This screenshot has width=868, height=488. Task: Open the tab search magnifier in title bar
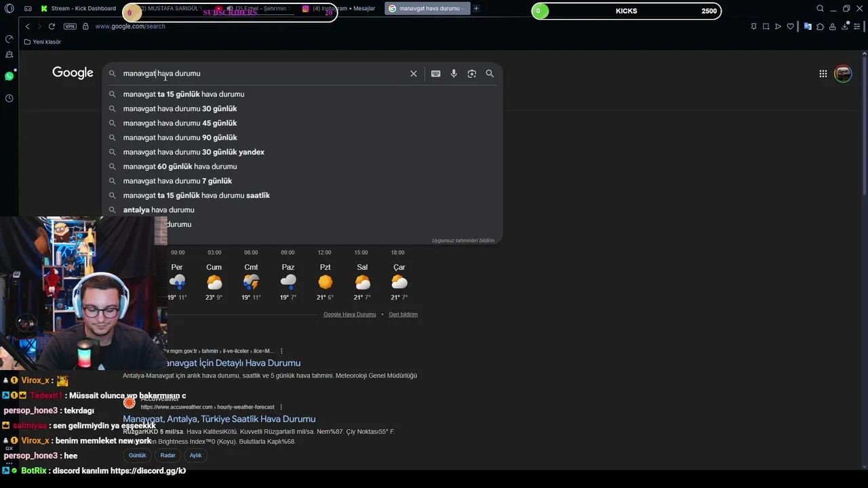point(820,9)
